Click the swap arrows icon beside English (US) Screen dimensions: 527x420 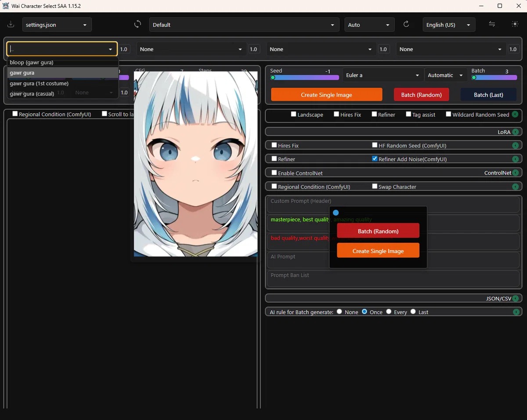[x=492, y=24]
